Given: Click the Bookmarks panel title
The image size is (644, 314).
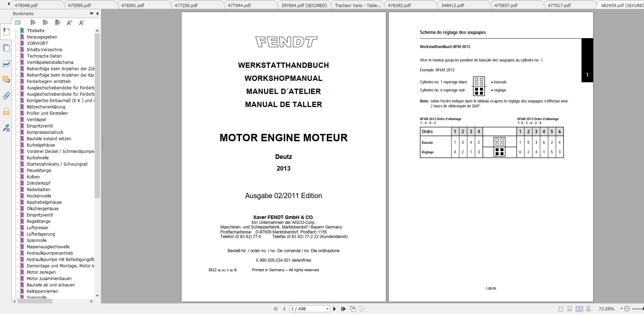Looking at the screenshot, I should [23, 14].
